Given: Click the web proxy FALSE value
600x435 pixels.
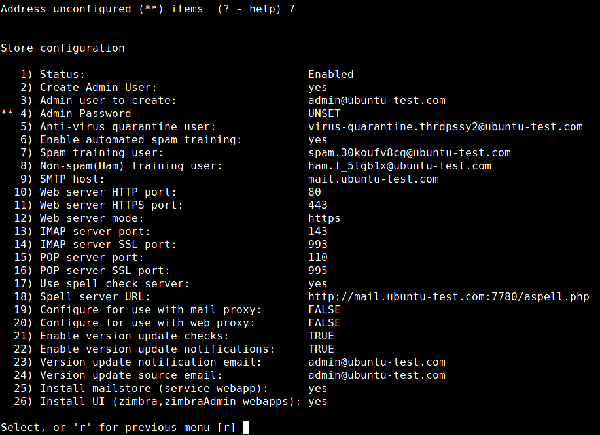Looking at the screenshot, I should coord(324,323).
